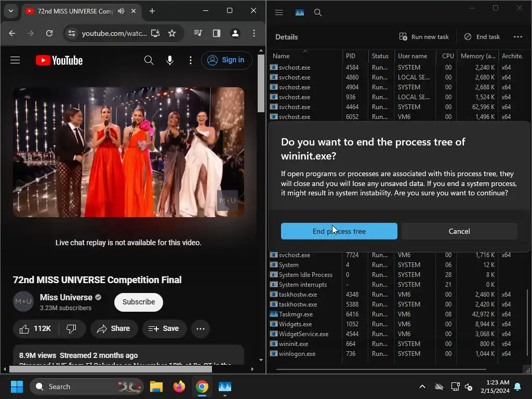The height and width of the screenshot is (399, 532).
Task: Select svchost.exe with PID 4584
Action: pyautogui.click(x=397, y=67)
